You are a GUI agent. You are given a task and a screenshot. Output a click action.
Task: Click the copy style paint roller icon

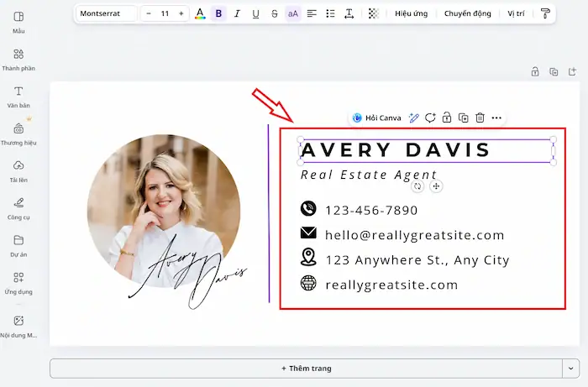pos(545,13)
